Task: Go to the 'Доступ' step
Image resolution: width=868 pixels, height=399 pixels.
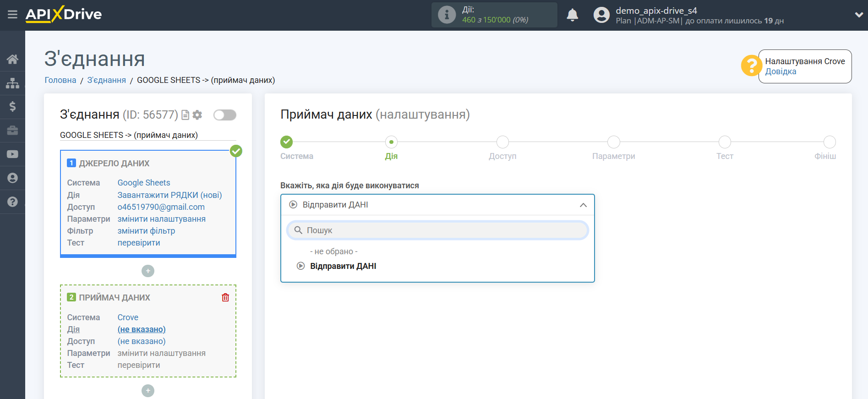Action: (502, 142)
